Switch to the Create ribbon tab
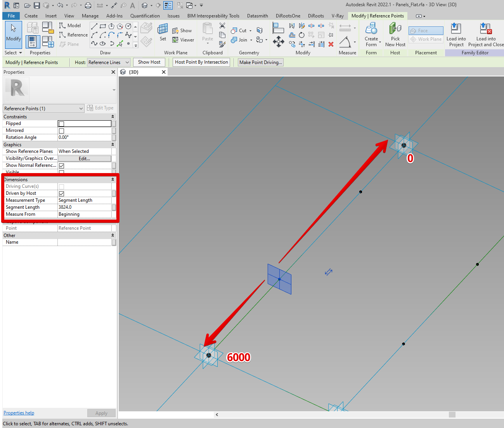Image resolution: width=504 pixels, height=428 pixels. tap(31, 16)
